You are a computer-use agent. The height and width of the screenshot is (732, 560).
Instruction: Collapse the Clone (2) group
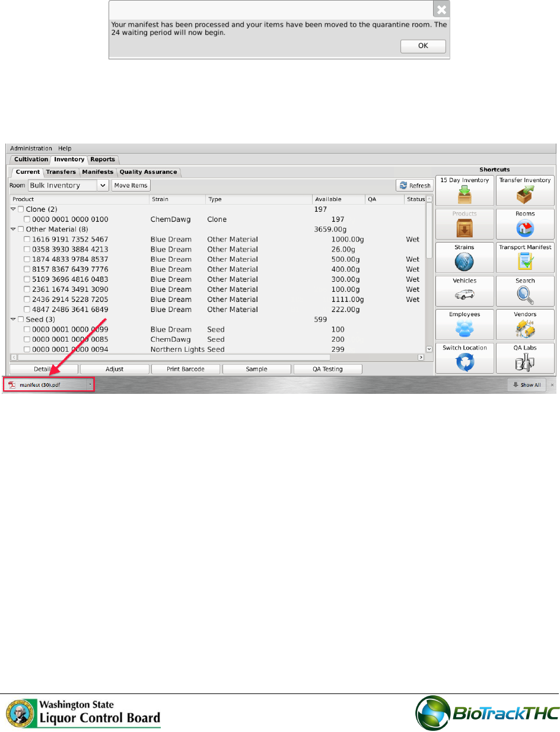[13, 209]
